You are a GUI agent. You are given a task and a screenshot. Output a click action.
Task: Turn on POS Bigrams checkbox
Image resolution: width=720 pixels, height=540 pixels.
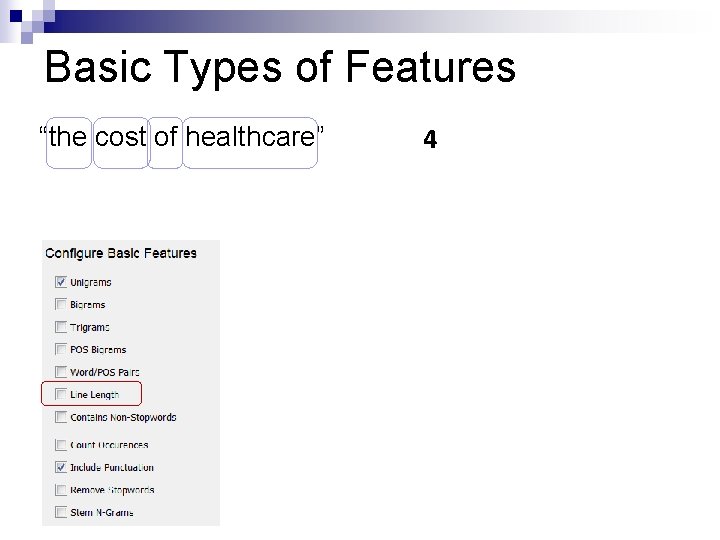[x=61, y=349]
